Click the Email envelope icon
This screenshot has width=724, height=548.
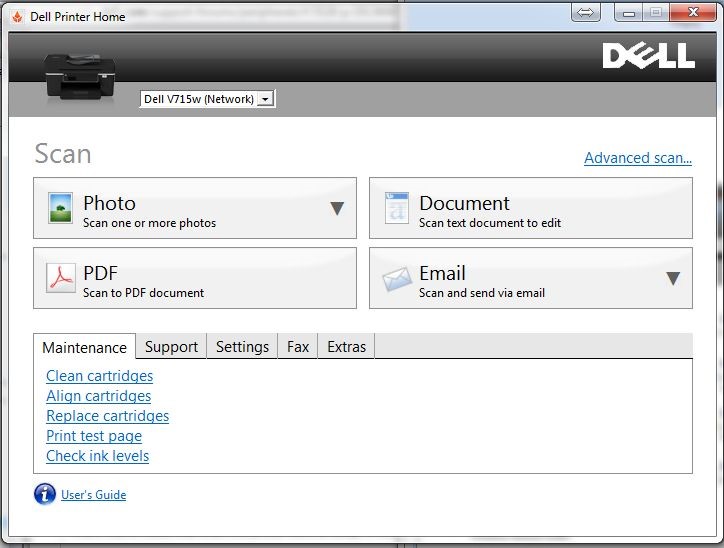click(397, 279)
